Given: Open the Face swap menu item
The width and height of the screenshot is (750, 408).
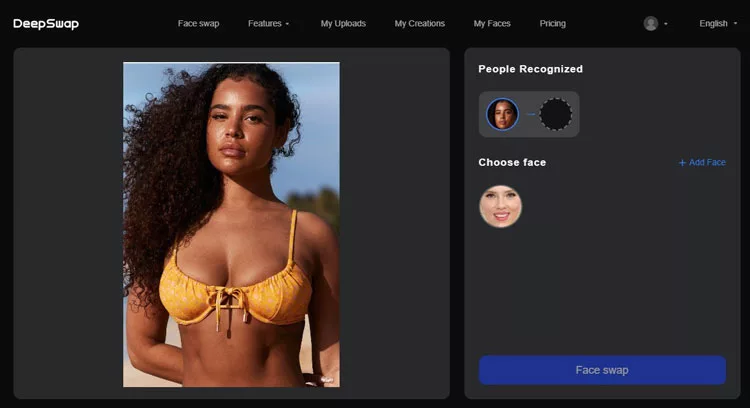Looking at the screenshot, I should tap(199, 23).
